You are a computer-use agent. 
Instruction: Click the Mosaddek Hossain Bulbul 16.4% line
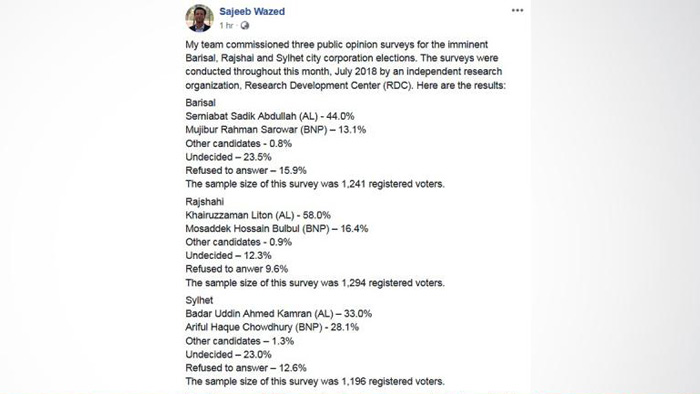tap(277, 229)
